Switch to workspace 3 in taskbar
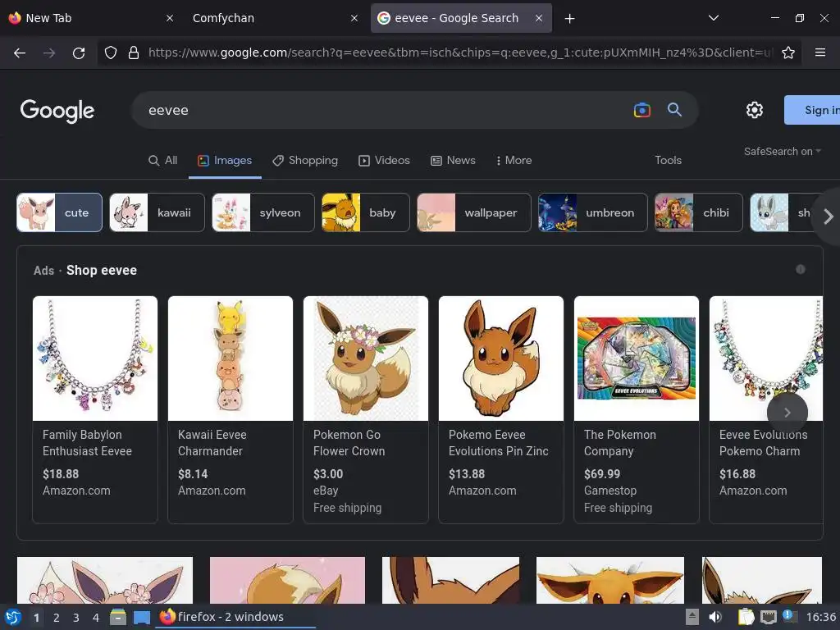 (x=76, y=618)
